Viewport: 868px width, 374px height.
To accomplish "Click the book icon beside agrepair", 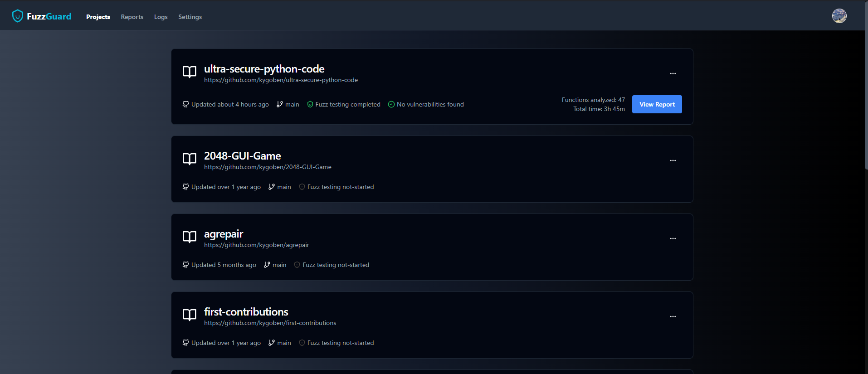I will coord(190,237).
